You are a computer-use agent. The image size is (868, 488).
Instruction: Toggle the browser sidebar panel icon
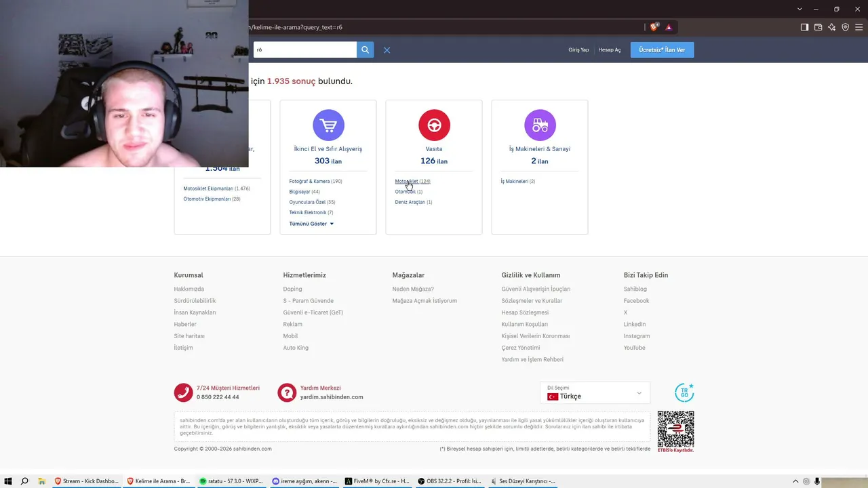[804, 27]
